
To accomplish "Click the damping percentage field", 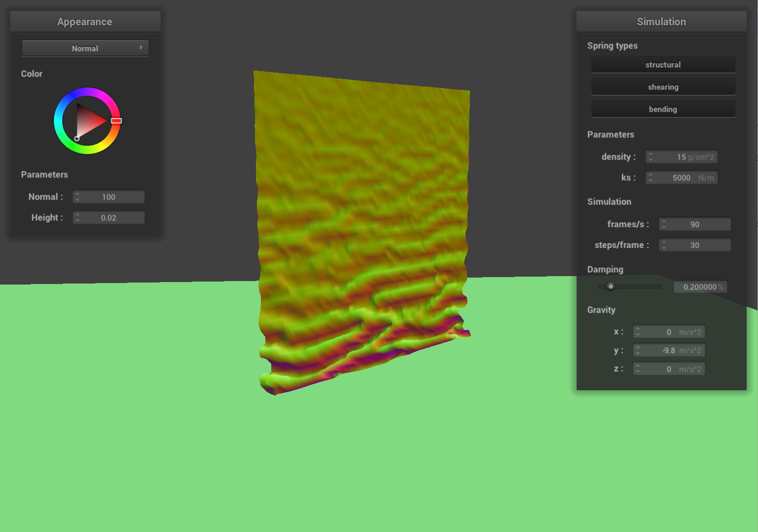I will (x=700, y=287).
